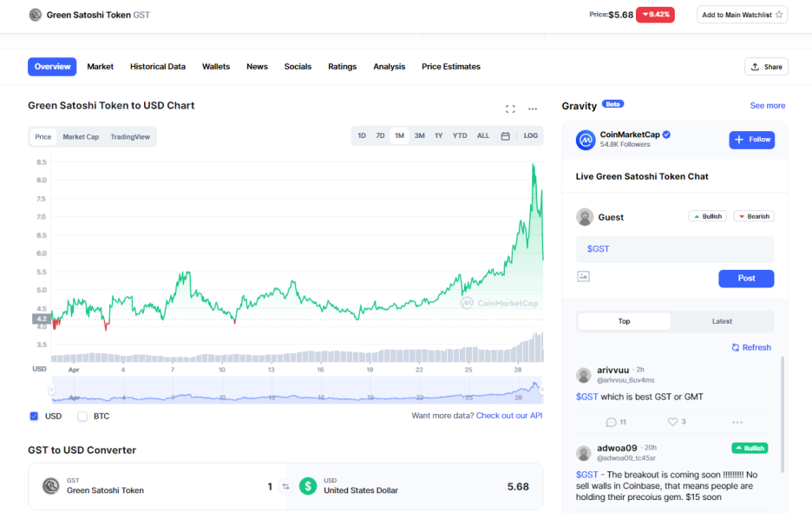Click the right handle of chart range slider
The image size is (812, 513).
(x=541, y=390)
